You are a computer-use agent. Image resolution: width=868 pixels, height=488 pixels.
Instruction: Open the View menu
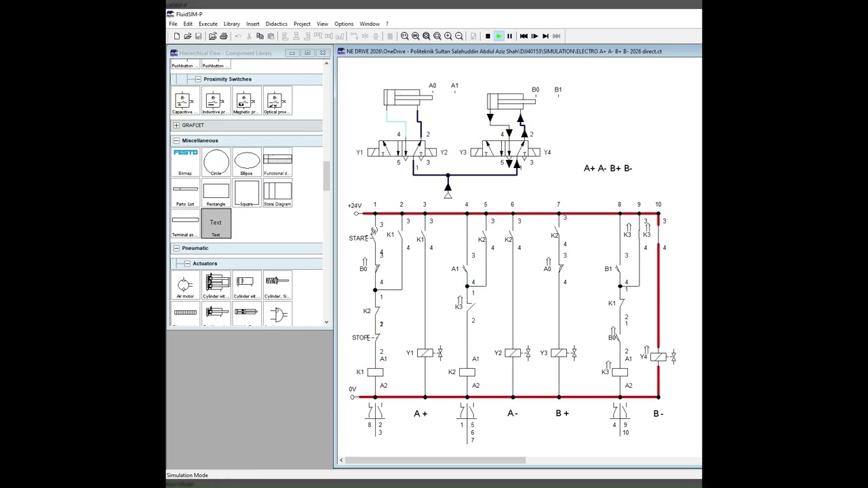coord(322,24)
